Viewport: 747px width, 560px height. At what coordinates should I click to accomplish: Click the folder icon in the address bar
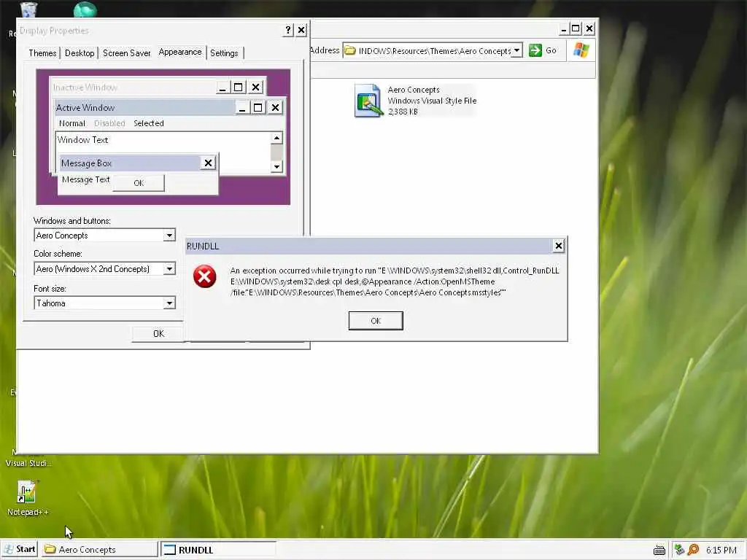coord(350,50)
